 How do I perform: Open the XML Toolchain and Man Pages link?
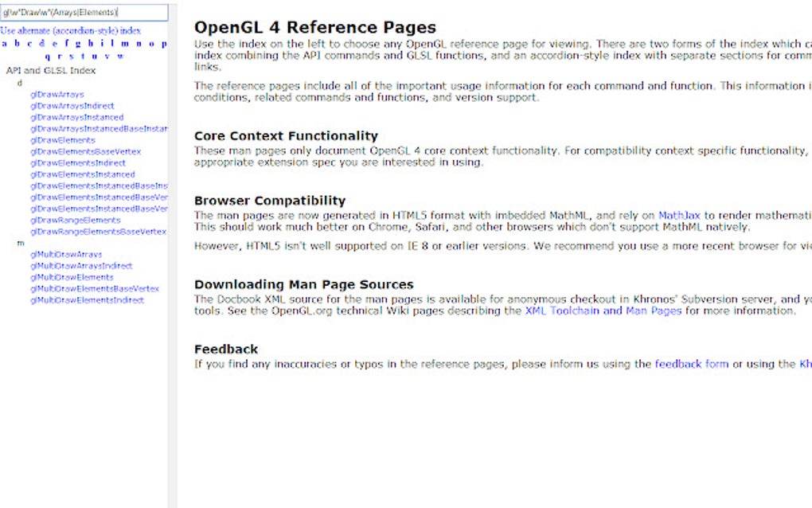click(603, 311)
